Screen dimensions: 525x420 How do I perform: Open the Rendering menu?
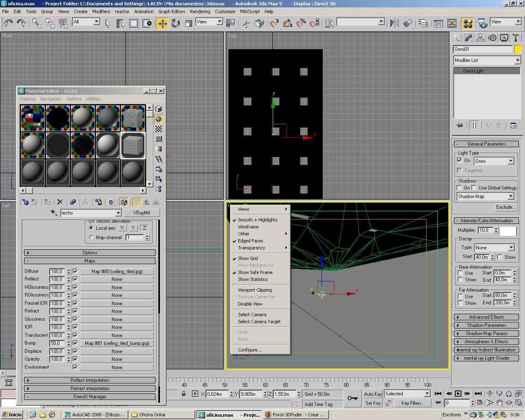tap(200, 11)
